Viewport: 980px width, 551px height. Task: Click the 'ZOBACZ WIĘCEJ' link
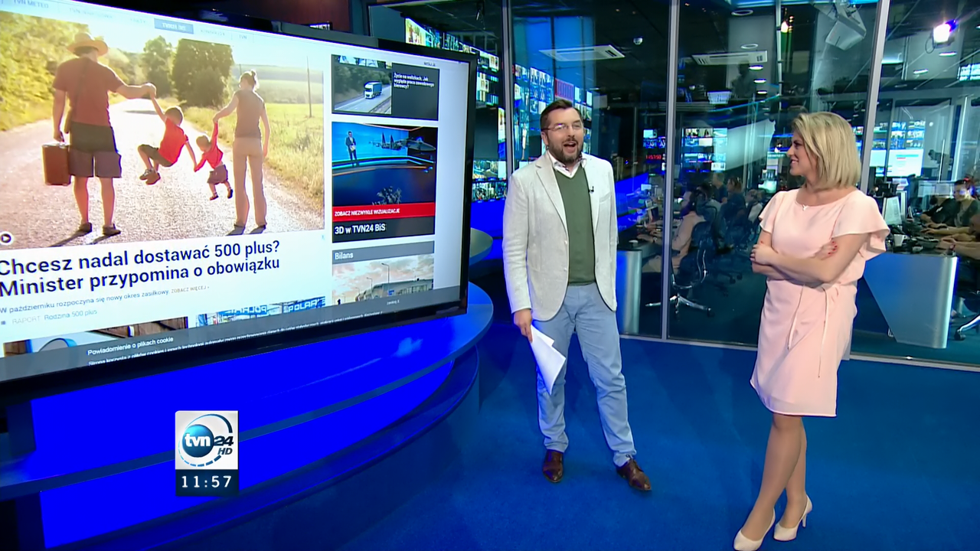tap(189, 289)
